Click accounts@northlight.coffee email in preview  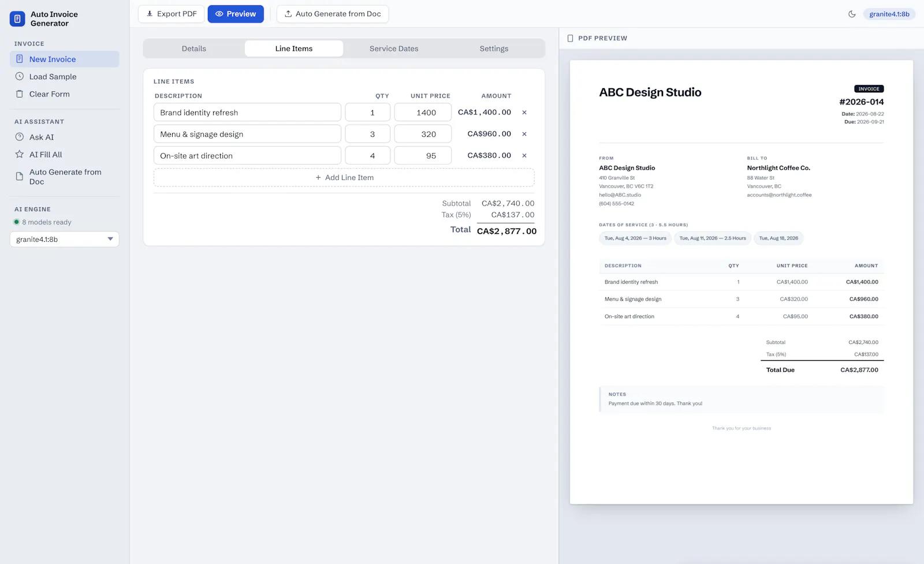tap(779, 195)
